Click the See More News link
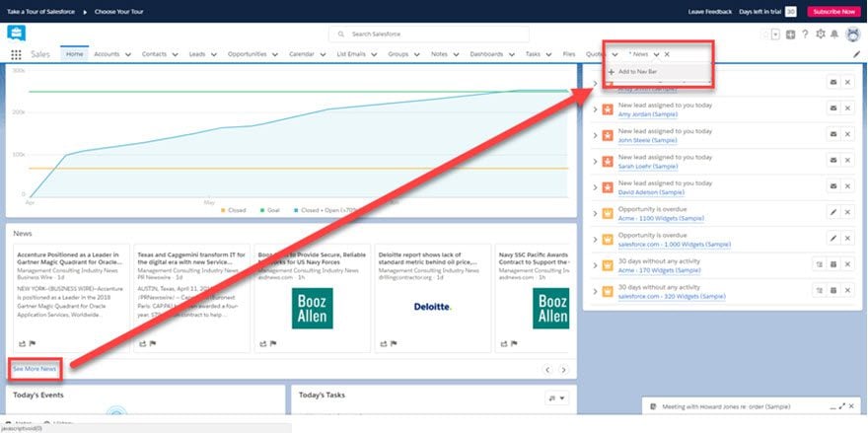This screenshot has height=433, width=868. (35, 369)
